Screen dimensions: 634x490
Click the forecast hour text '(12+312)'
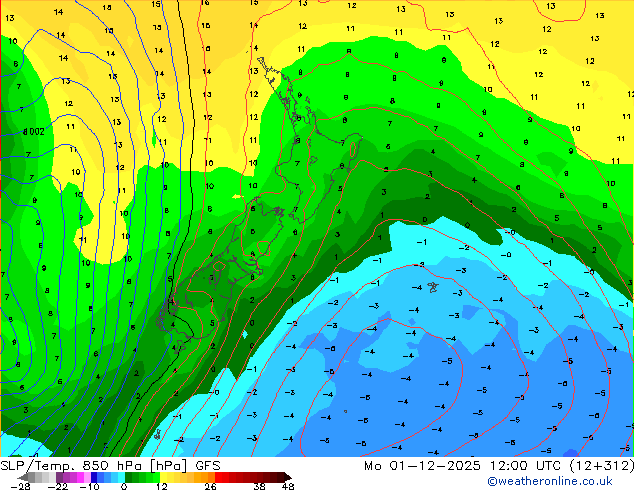coord(602,466)
